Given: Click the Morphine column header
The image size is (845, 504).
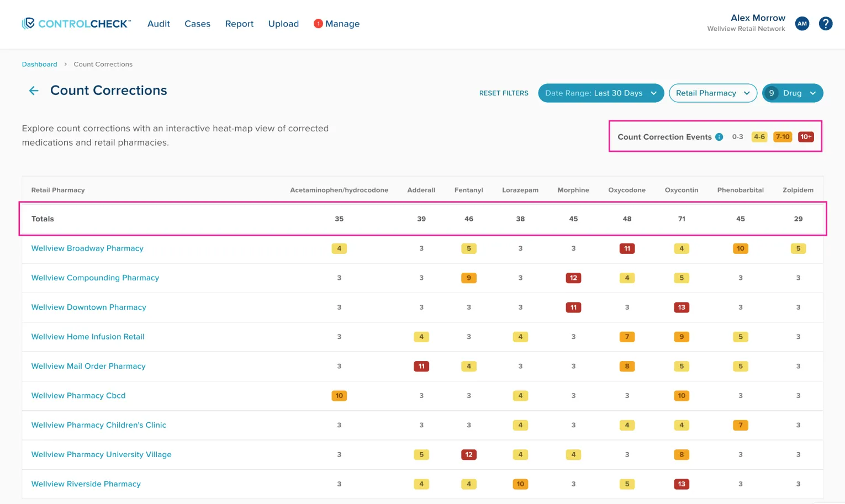Looking at the screenshot, I should coord(573,190).
